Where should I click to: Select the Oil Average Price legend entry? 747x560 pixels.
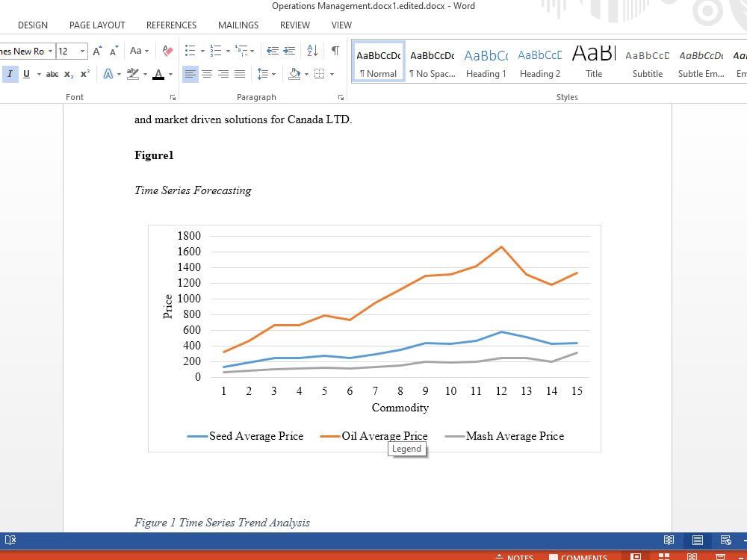(x=374, y=436)
